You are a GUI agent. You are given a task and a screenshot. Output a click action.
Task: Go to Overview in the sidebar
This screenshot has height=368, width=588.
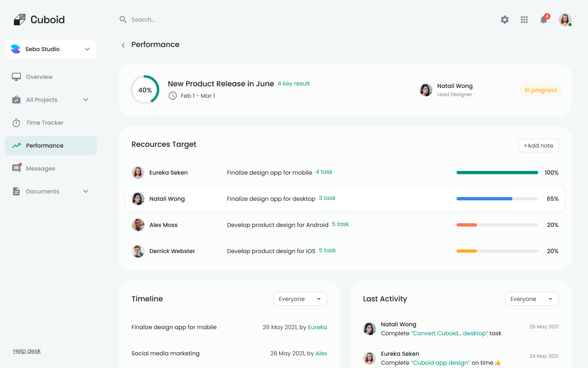(x=39, y=77)
